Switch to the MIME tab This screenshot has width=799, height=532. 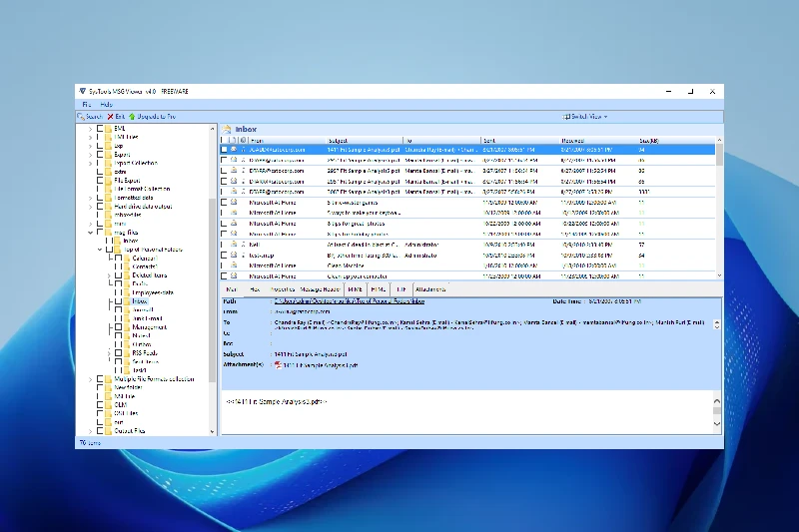point(355,289)
